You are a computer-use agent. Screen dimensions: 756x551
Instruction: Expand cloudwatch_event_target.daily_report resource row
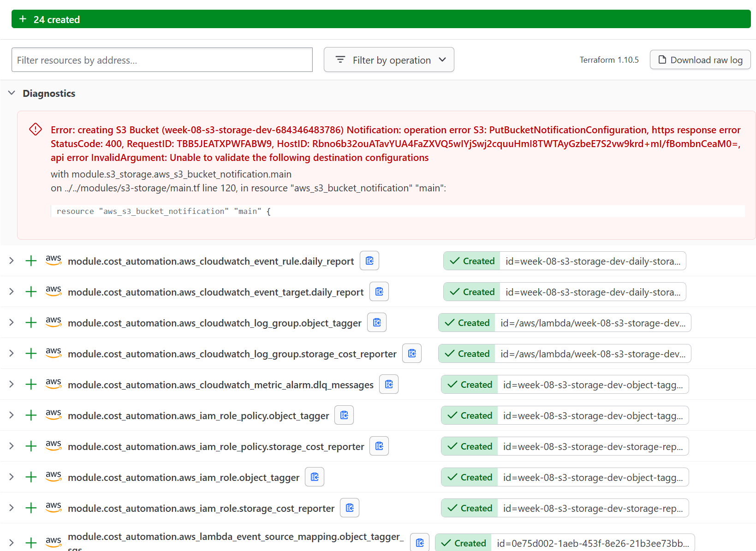coord(12,291)
